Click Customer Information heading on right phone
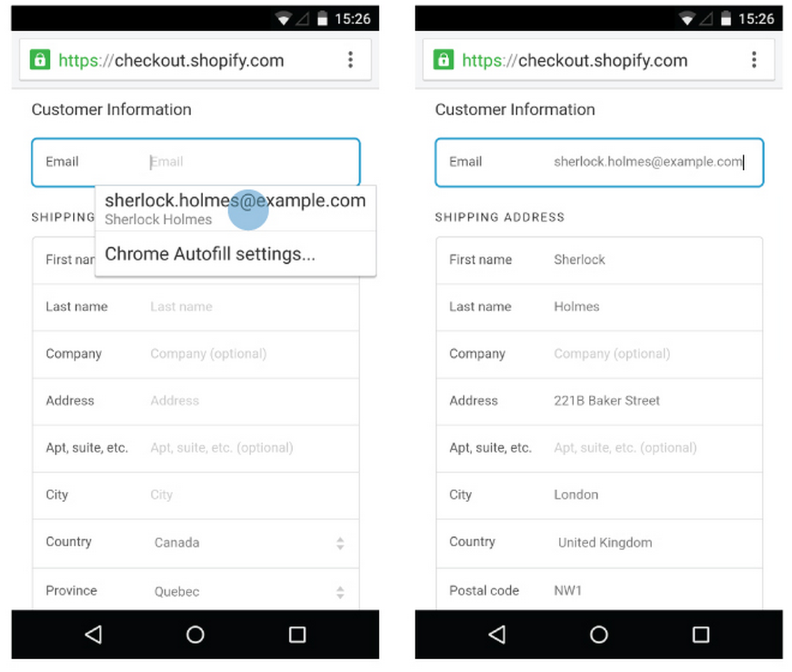 tap(515, 110)
